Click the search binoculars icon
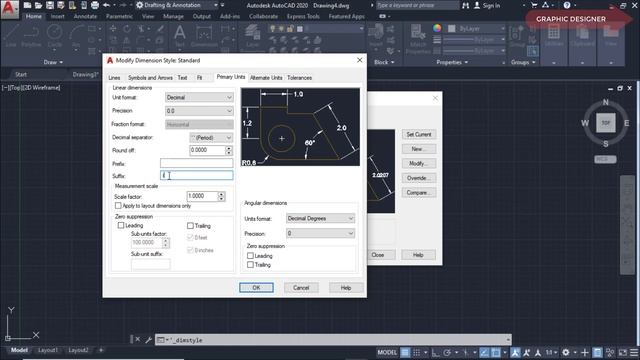 coord(465,5)
